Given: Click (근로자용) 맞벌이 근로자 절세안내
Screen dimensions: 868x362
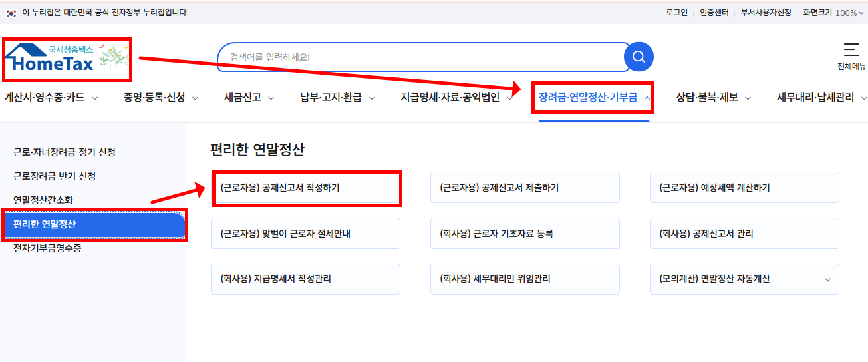Looking at the screenshot, I should tap(306, 234).
